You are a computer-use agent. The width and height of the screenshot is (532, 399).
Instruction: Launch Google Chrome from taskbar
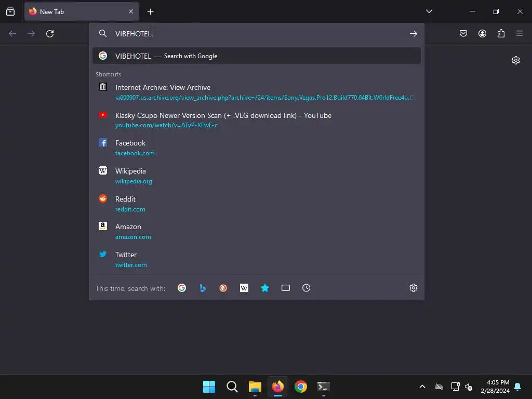(x=301, y=387)
